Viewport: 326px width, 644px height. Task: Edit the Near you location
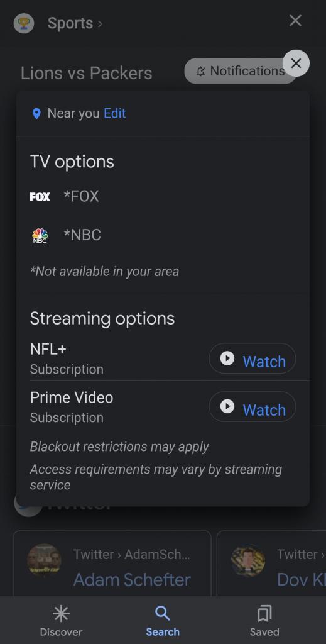[115, 113]
